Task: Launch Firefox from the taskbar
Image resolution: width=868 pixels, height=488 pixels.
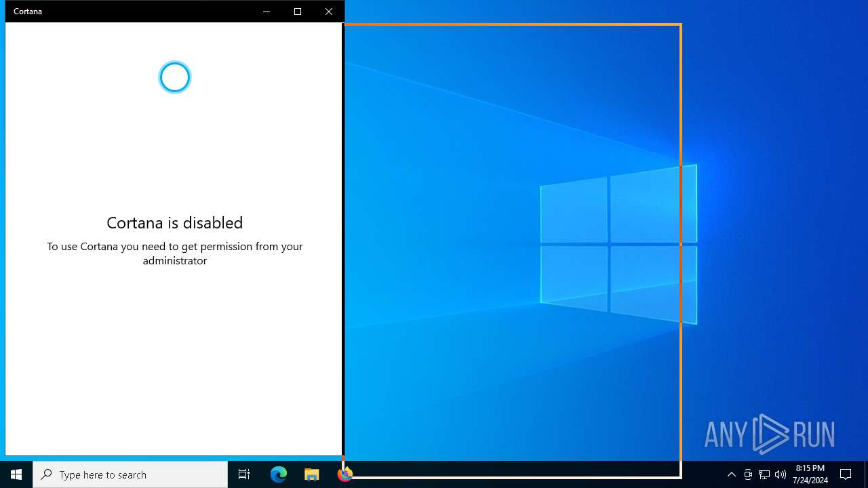Action: tap(344, 474)
